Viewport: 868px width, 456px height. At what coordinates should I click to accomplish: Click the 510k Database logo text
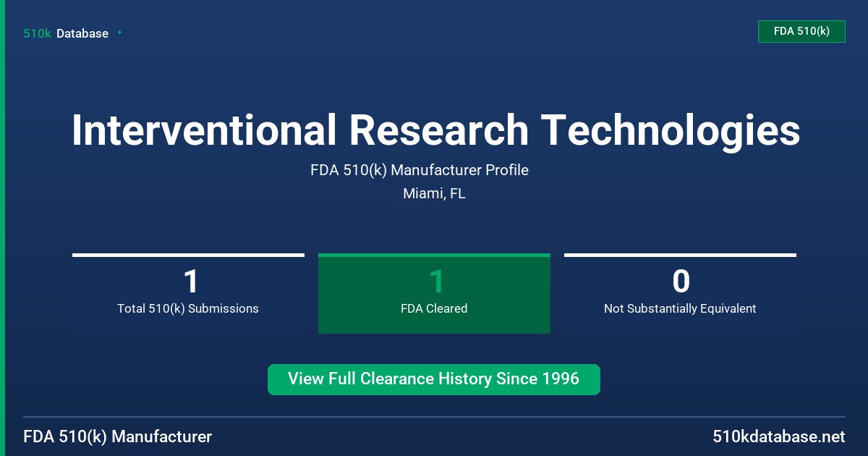(66, 33)
